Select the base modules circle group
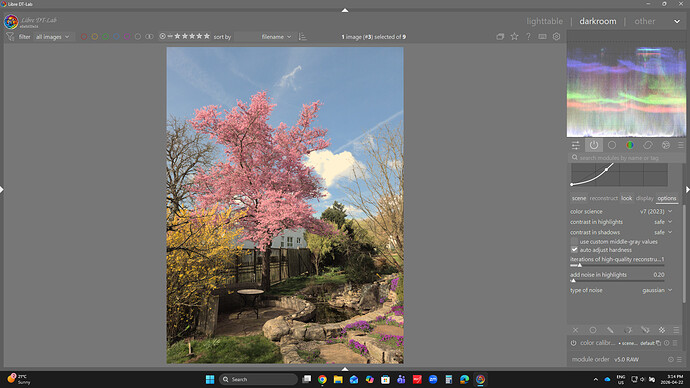The height and width of the screenshot is (388, 690). pyautogui.click(x=612, y=145)
